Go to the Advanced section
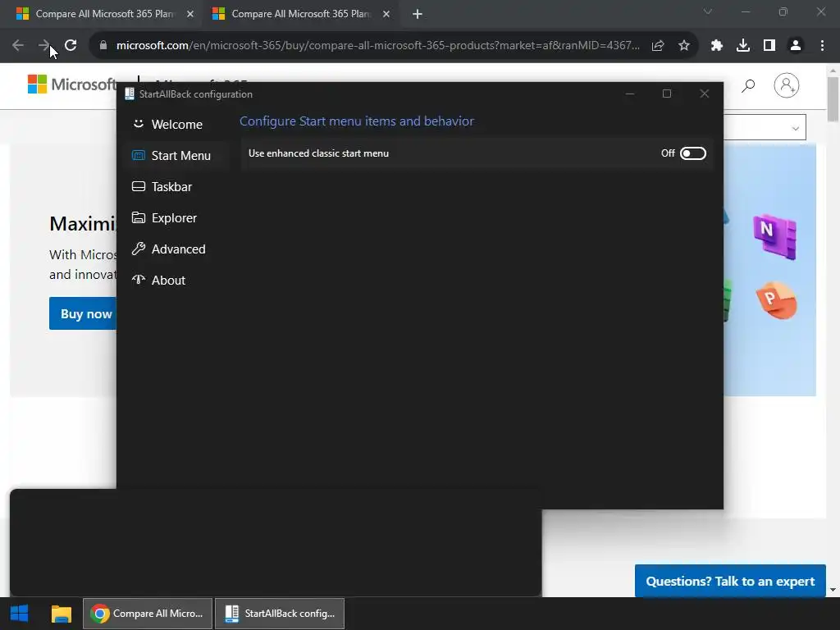Screen dimensions: 840x630 [176, 249]
